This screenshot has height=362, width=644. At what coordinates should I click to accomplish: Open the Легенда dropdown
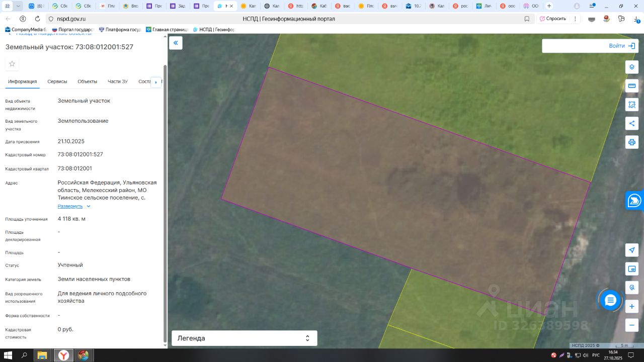click(244, 338)
